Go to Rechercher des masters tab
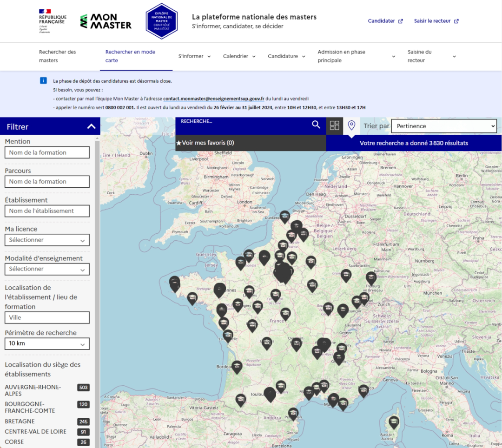This screenshot has width=502, height=448. coord(58,56)
